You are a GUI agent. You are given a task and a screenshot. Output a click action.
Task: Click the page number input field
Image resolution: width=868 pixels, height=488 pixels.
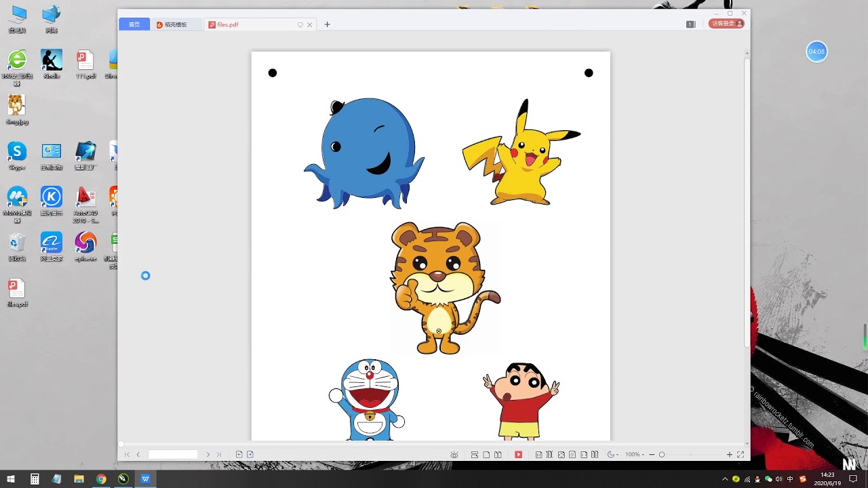coord(173,454)
